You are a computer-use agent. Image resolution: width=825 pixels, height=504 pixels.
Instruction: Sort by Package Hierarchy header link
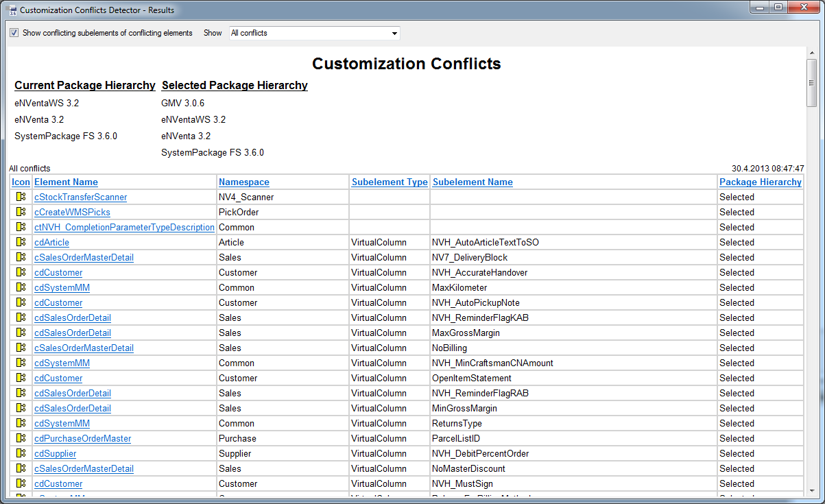coord(761,182)
